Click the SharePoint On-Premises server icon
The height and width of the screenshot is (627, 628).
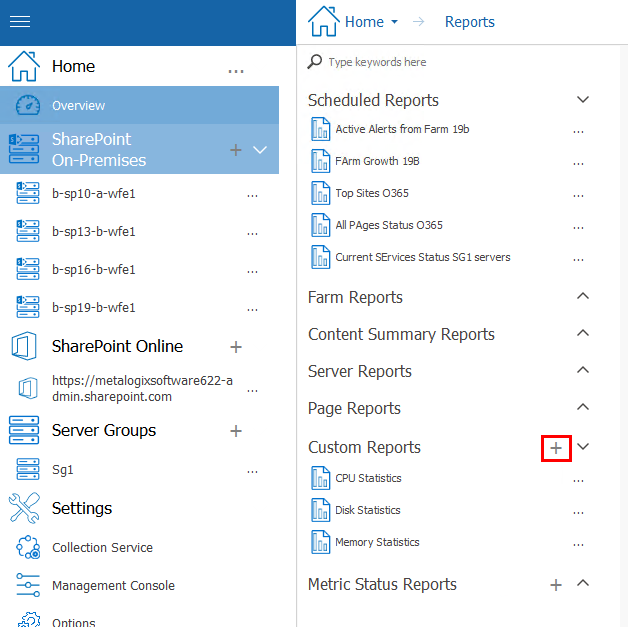coord(24,149)
